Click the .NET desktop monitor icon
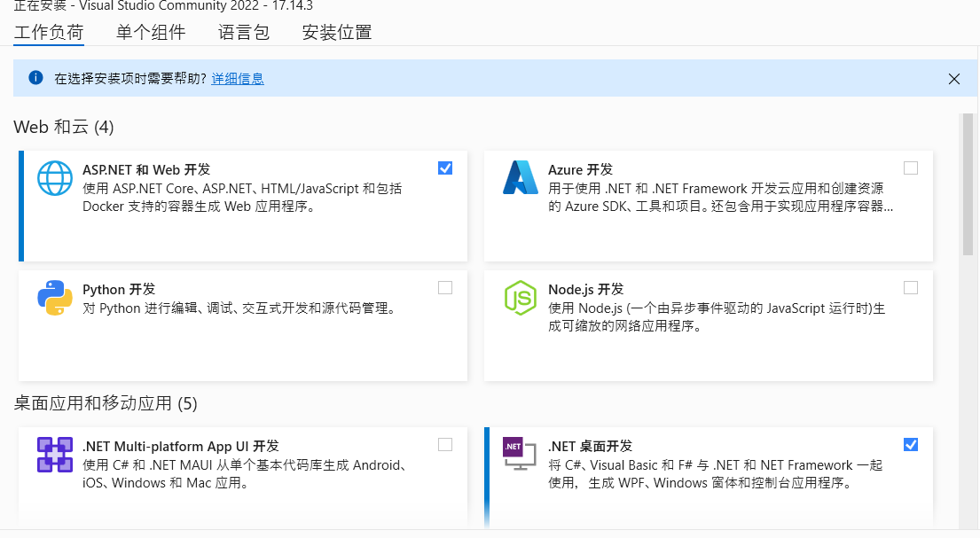This screenshot has height=538, width=980. tap(520, 454)
